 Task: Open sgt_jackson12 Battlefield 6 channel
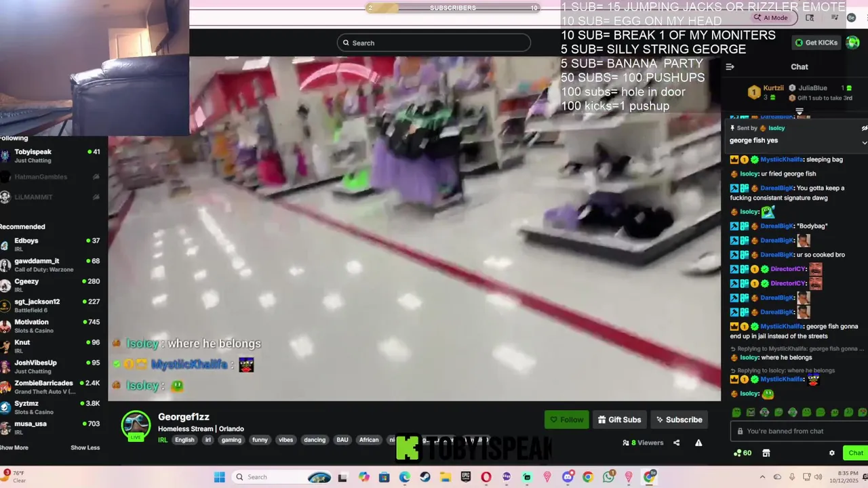point(51,306)
